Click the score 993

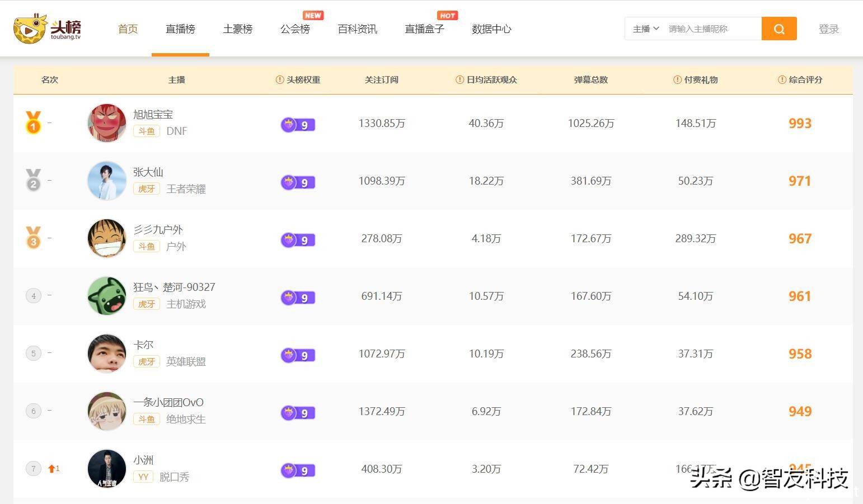tap(800, 124)
